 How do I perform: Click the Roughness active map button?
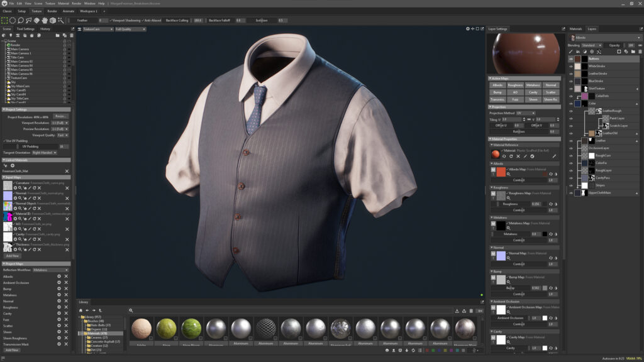515,85
